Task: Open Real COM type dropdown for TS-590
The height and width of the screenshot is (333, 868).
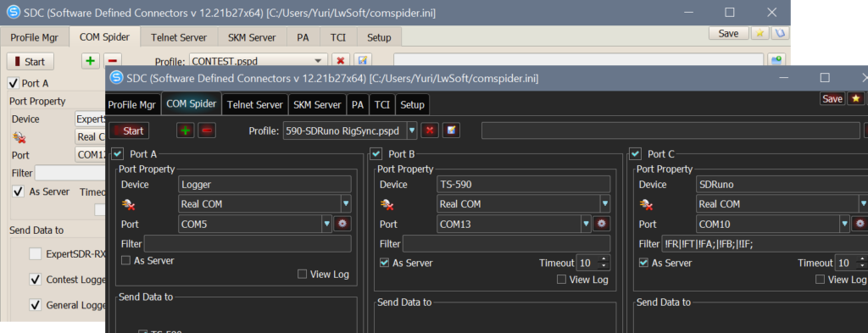Action: pyautogui.click(x=605, y=204)
